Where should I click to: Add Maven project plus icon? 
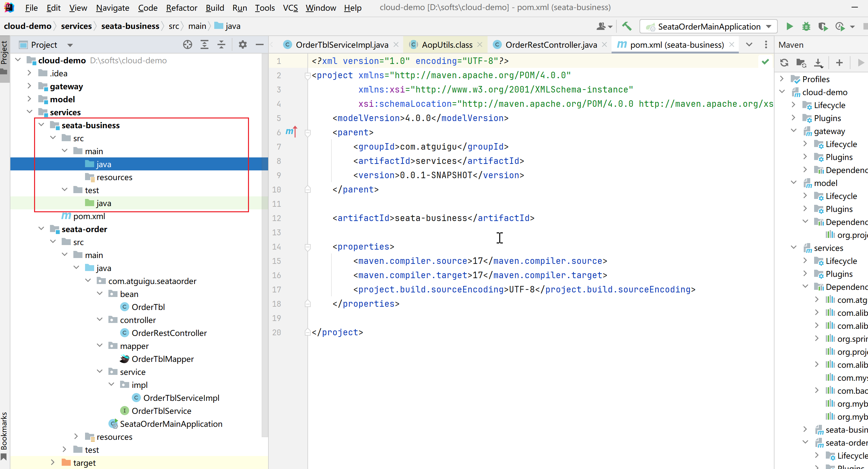coord(839,63)
